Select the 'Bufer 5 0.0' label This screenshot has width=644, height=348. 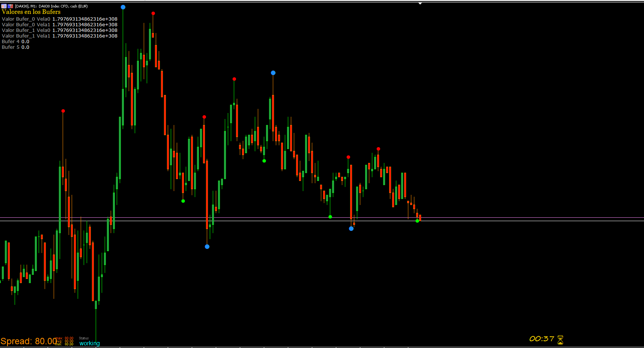pyautogui.click(x=15, y=47)
